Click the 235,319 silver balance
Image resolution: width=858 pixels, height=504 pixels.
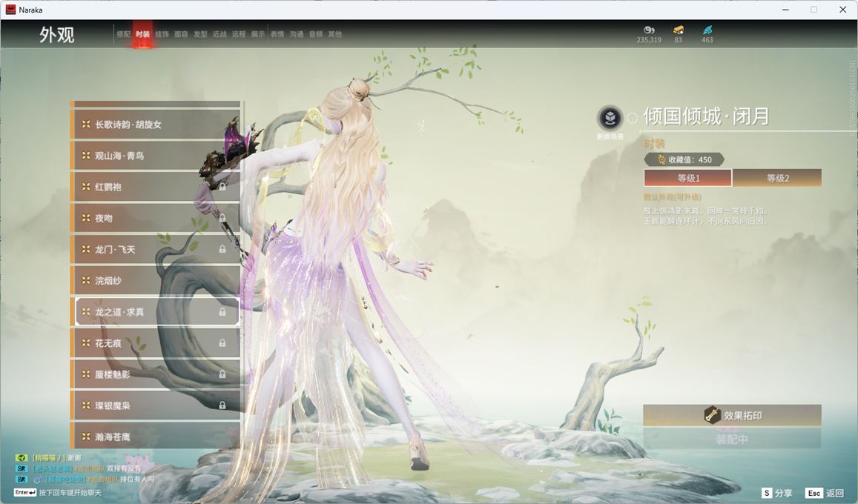(649, 40)
